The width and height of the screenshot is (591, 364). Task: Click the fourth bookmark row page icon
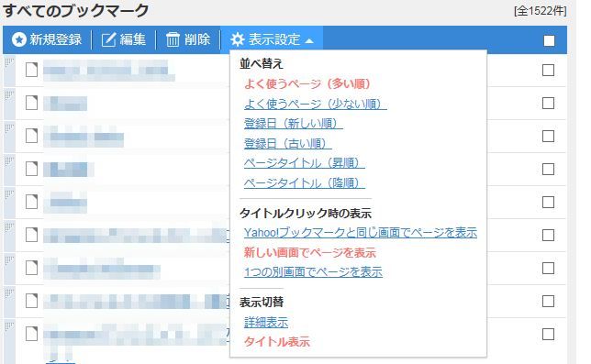[x=31, y=169]
